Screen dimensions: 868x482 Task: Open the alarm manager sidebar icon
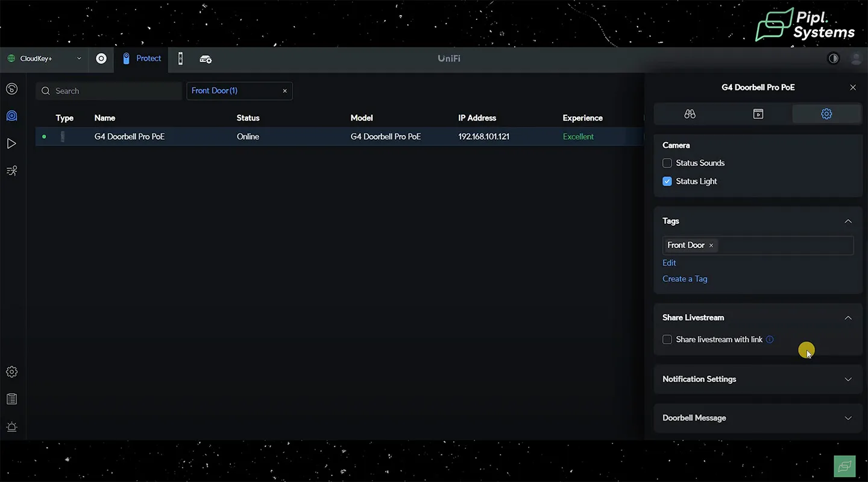[11, 427]
